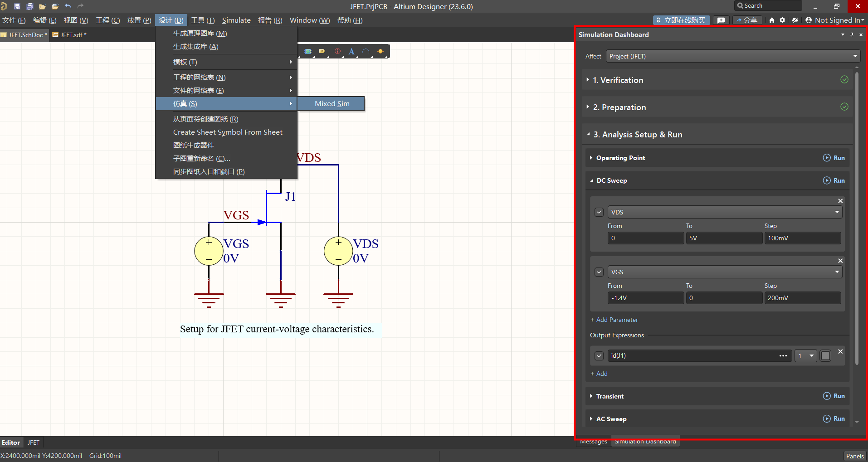Choose Mixed Sim from the submenu
The height and width of the screenshot is (462, 868).
coord(332,104)
